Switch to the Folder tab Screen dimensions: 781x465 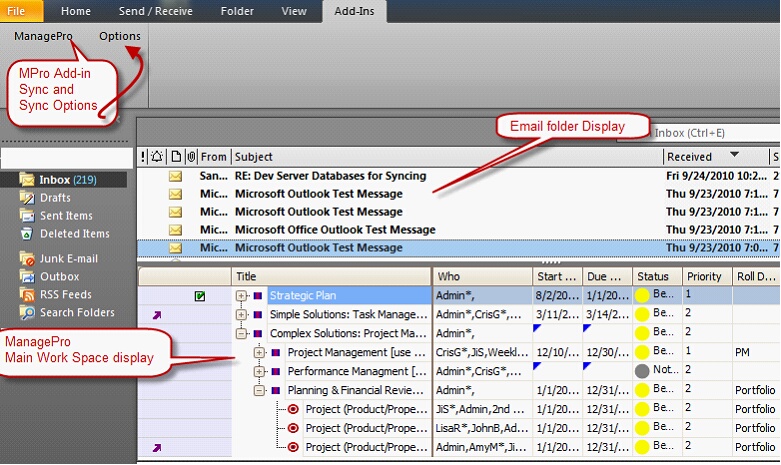(x=237, y=11)
